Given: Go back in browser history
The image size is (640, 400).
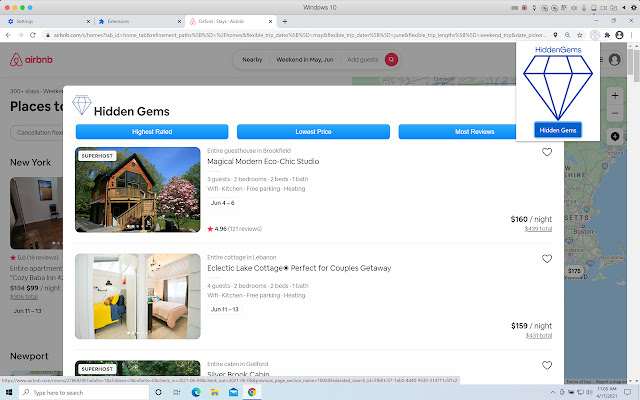Looking at the screenshot, I should coord(8,35).
